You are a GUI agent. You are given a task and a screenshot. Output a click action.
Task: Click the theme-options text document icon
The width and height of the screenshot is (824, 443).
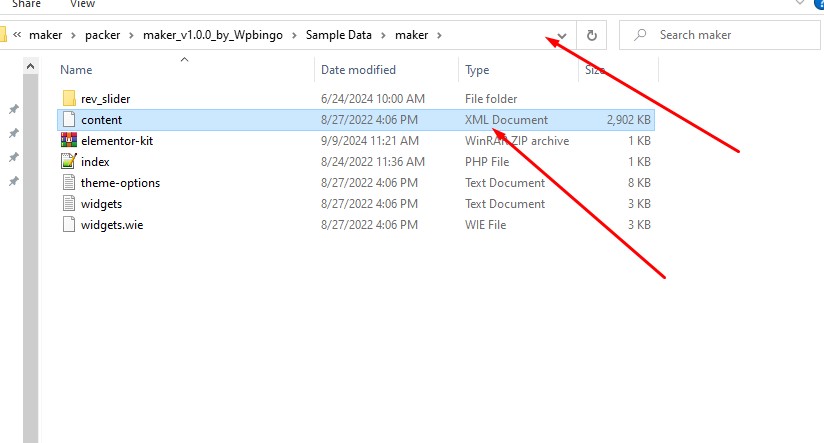69,182
